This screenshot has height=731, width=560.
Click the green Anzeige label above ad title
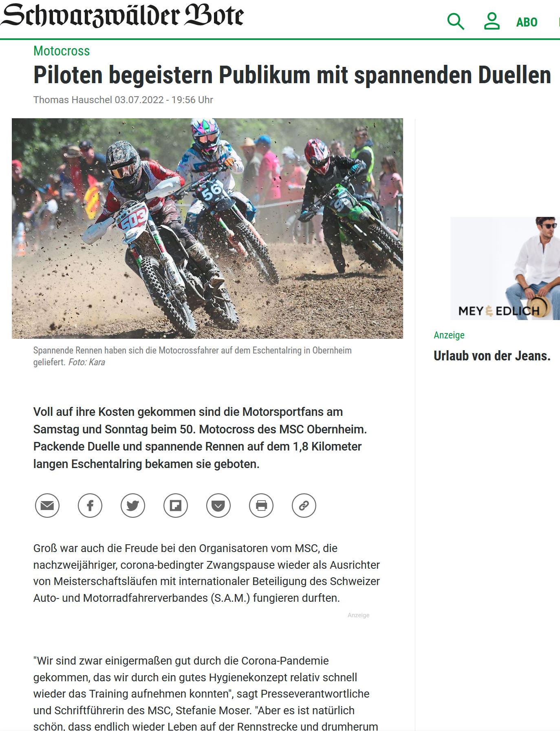[449, 335]
